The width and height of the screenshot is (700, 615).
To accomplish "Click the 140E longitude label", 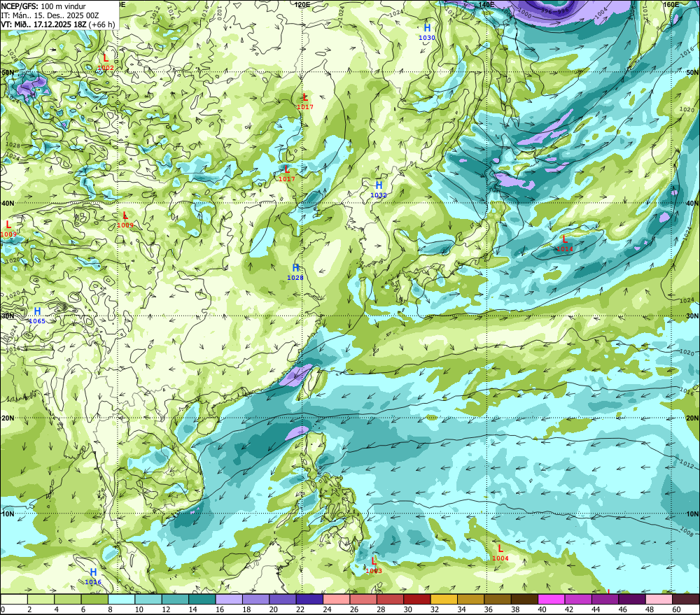I will [x=486, y=4].
